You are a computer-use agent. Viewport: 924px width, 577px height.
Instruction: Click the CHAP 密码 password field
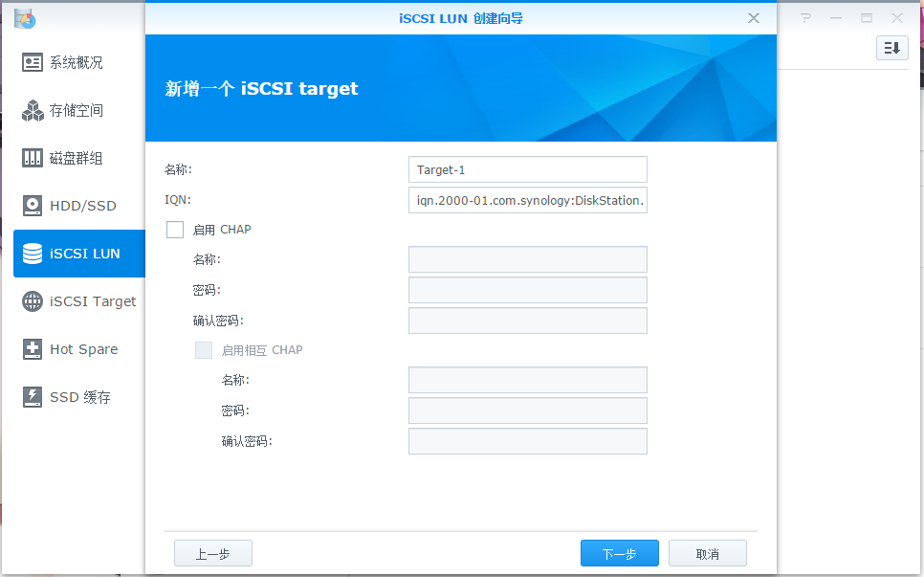(527, 290)
